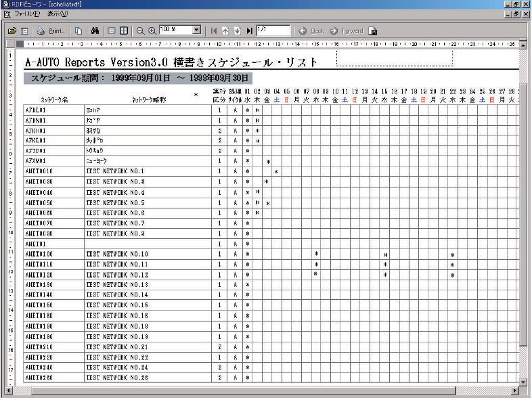Open the 100 % zoom dropdown arrow
The height and width of the screenshot is (400, 532).
pyautogui.click(x=196, y=30)
